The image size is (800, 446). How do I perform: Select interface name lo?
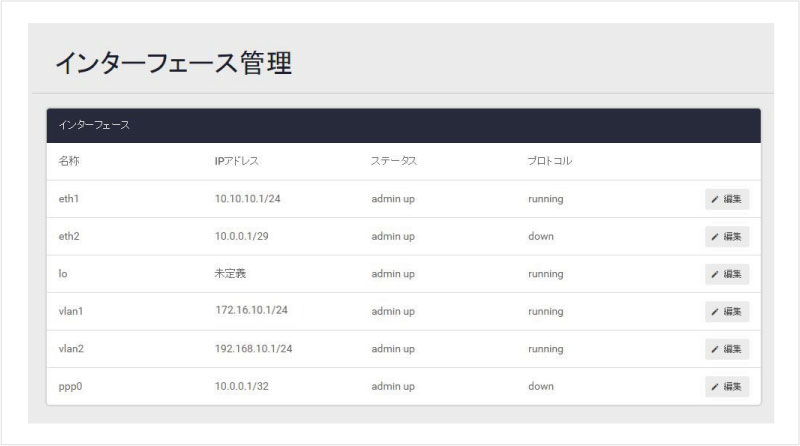coord(63,274)
